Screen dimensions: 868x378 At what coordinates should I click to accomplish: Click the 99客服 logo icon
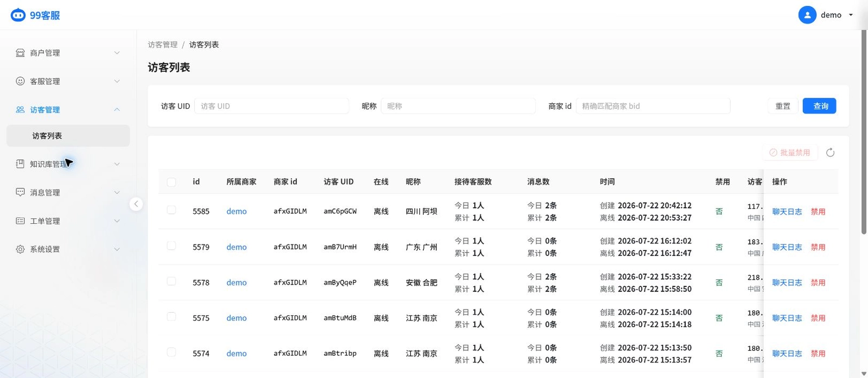point(18,15)
